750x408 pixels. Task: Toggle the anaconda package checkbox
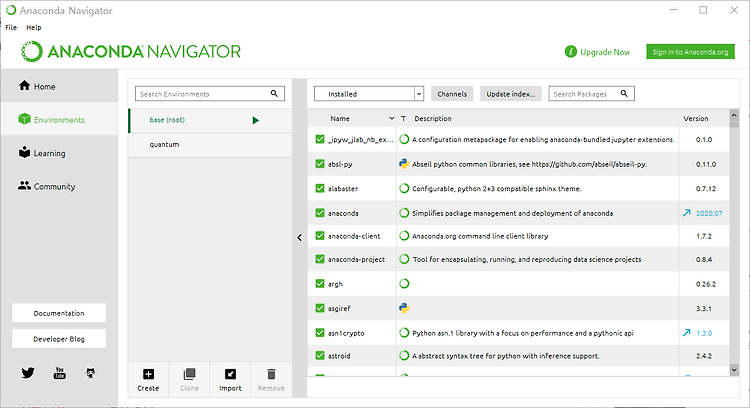coord(320,213)
